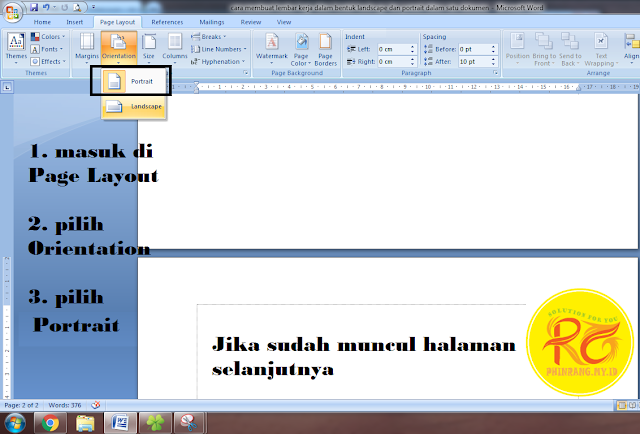Click the Office button logo
The image size is (640, 434).
click(x=12, y=12)
